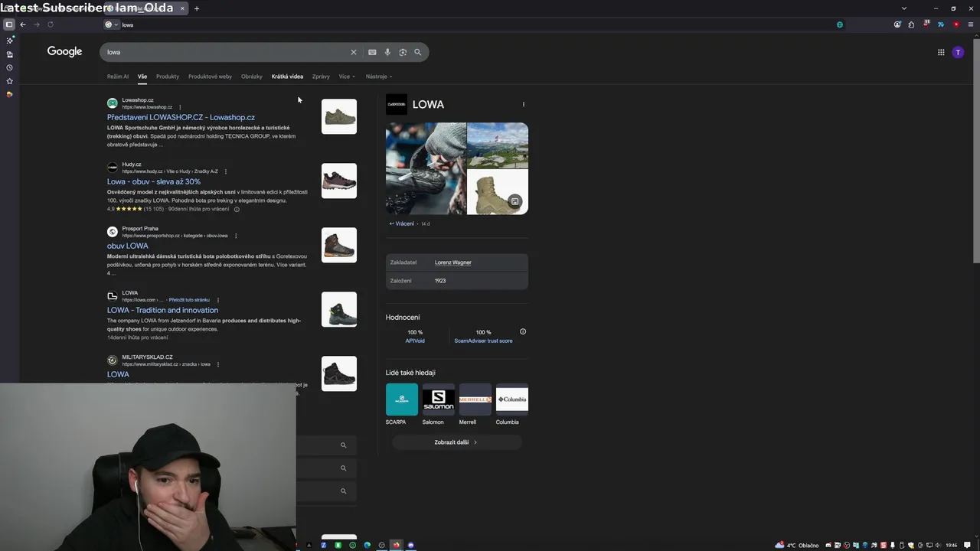The image size is (980, 551).
Task: Reload the current page
Action: [x=51, y=24]
